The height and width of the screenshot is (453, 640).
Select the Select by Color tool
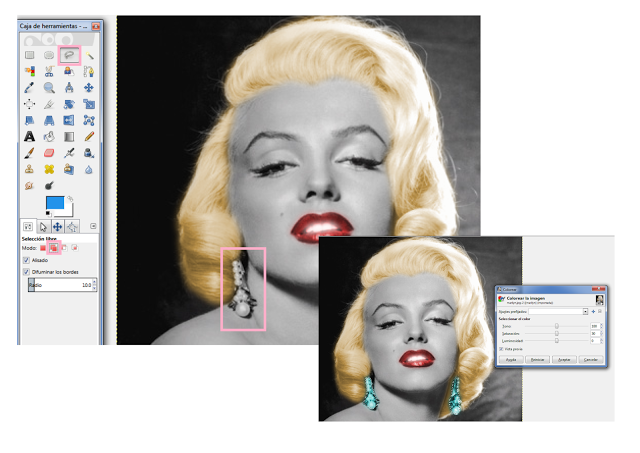click(x=29, y=71)
